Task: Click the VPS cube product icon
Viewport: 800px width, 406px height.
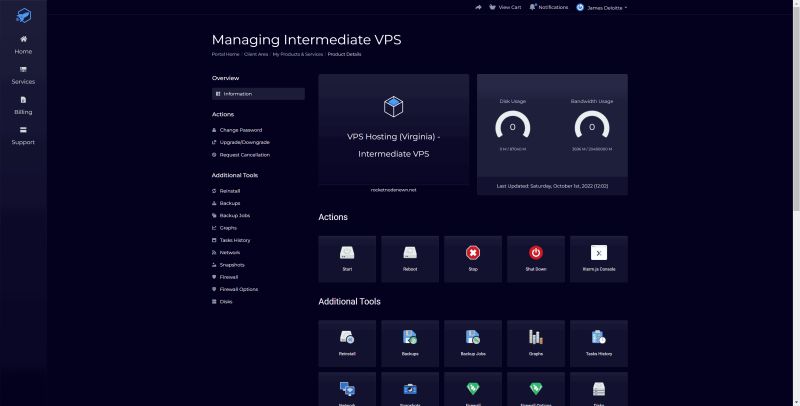Action: pos(393,107)
